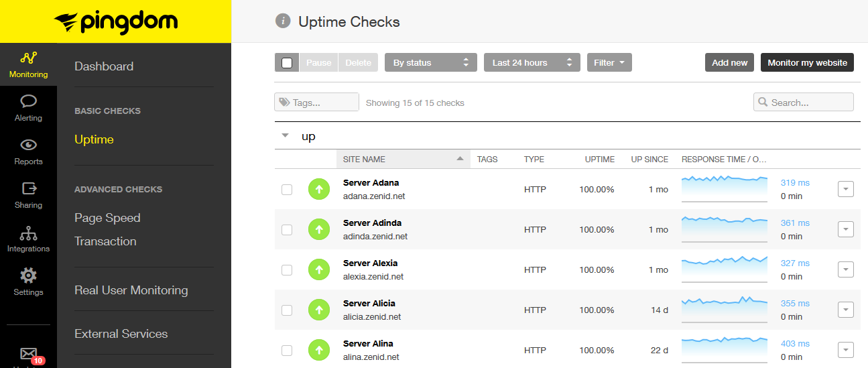Open the Sharing icon in the sidebar

pos(28,188)
